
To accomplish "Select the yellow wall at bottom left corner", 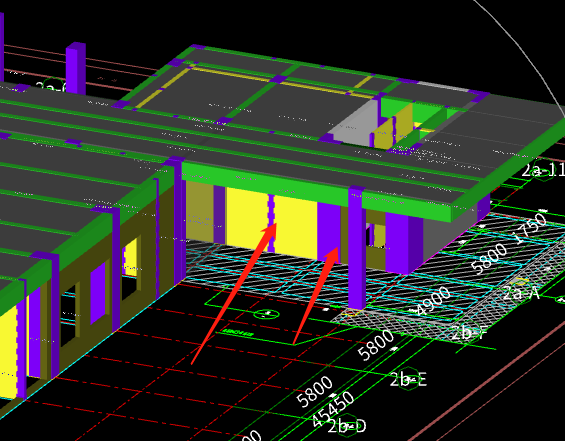I will 8,349.
